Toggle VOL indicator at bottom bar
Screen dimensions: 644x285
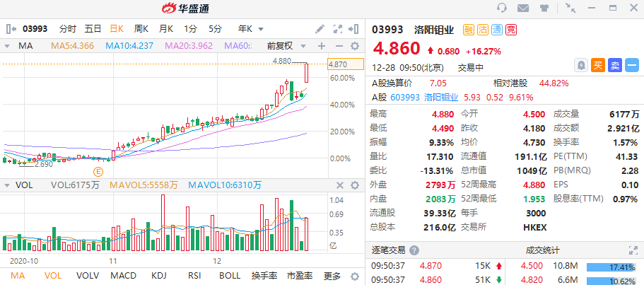(52, 276)
